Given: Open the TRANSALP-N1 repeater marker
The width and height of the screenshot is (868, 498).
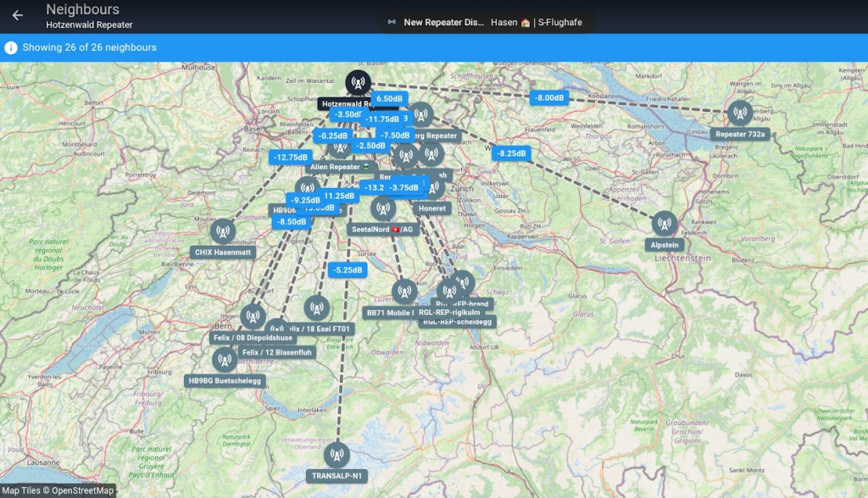Looking at the screenshot, I should point(337,455).
